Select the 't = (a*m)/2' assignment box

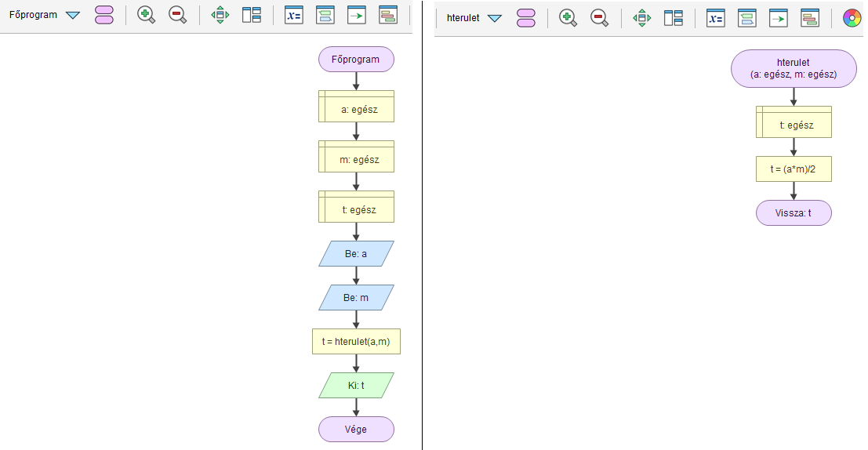point(794,169)
